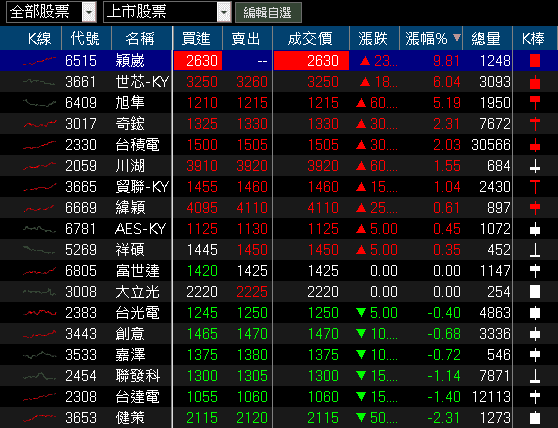This screenshot has height=428, width=558.
Task: Select stock code 3661
Action: click(81, 82)
